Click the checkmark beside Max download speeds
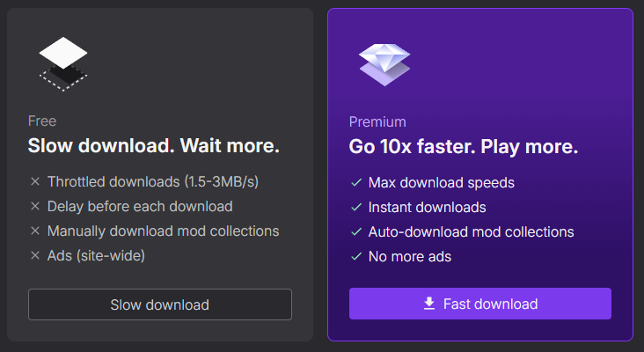The width and height of the screenshot is (644, 352). [x=356, y=183]
